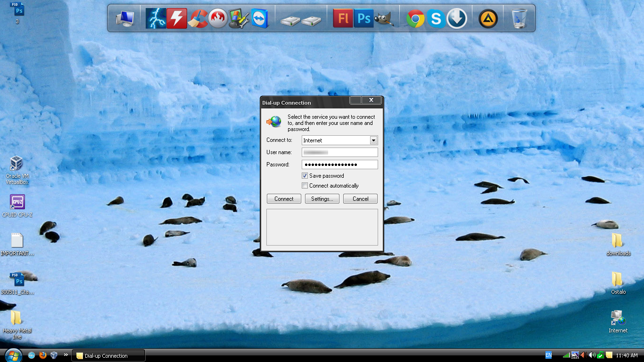
Task: Start Google Chrome from the dock
Action: tap(415, 19)
